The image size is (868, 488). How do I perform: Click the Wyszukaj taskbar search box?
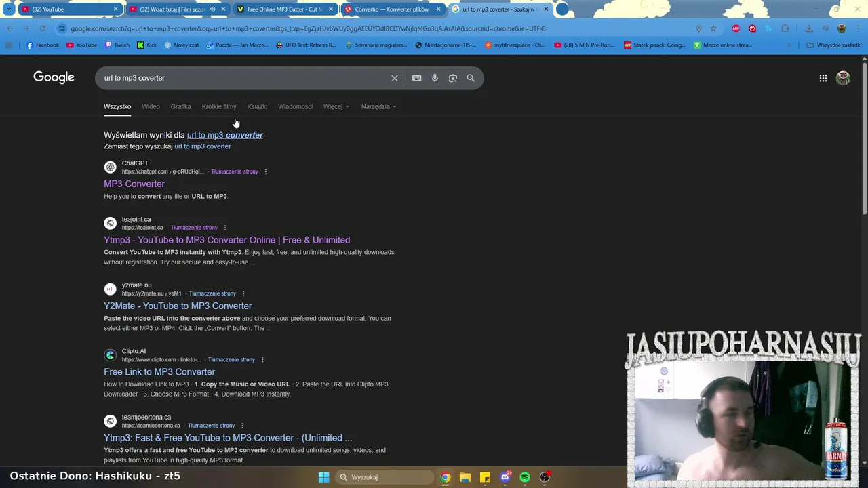[384, 477]
